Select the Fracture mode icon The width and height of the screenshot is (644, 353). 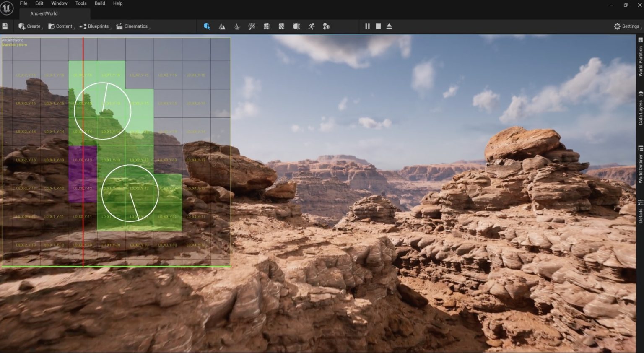coord(281,26)
